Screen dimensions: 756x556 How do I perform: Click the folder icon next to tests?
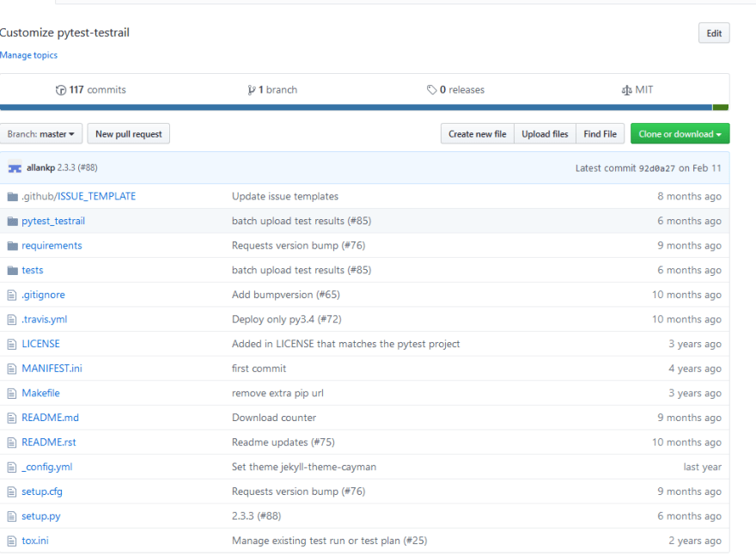(x=13, y=270)
